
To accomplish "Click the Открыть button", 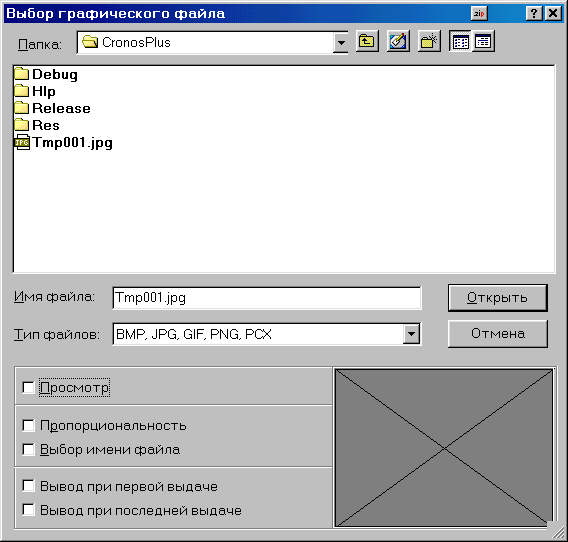I will [497, 298].
